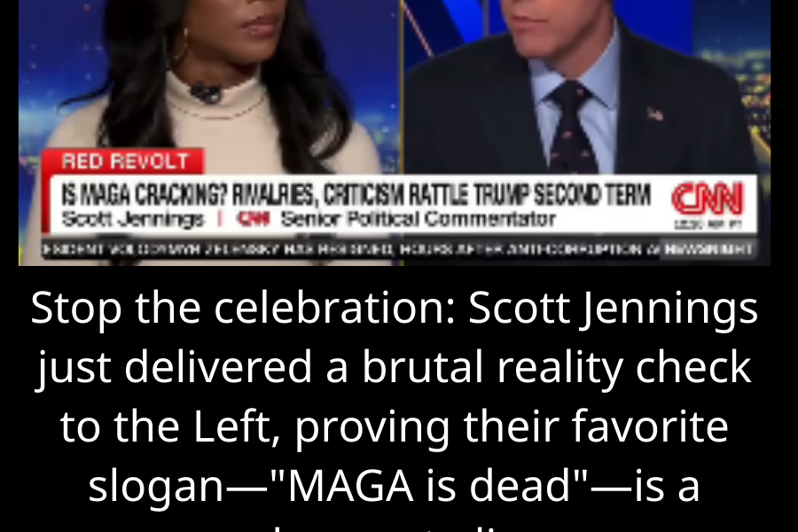Click the lavalier microphone on the turtleneck
The height and width of the screenshot is (532, 798).
[x=206, y=93]
